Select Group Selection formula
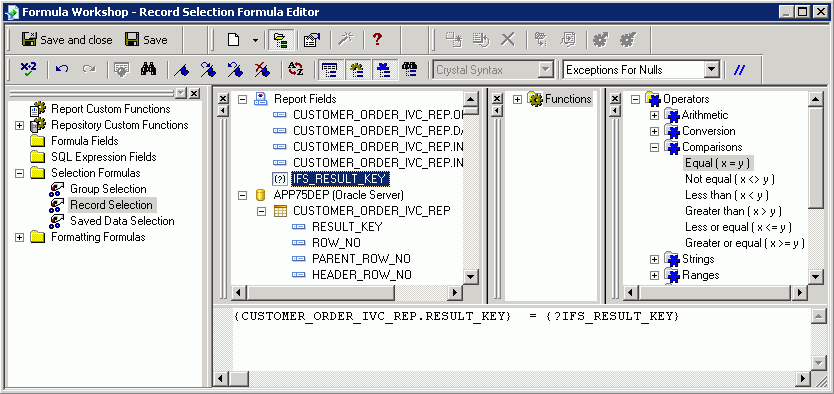 [x=108, y=189]
